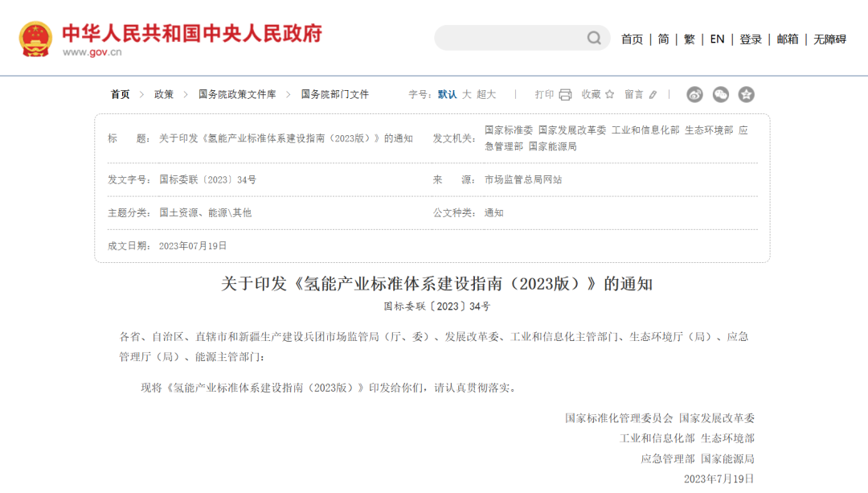Share to Qzone with the star icon
Screen dimensions: 868x493
pyautogui.click(x=746, y=95)
